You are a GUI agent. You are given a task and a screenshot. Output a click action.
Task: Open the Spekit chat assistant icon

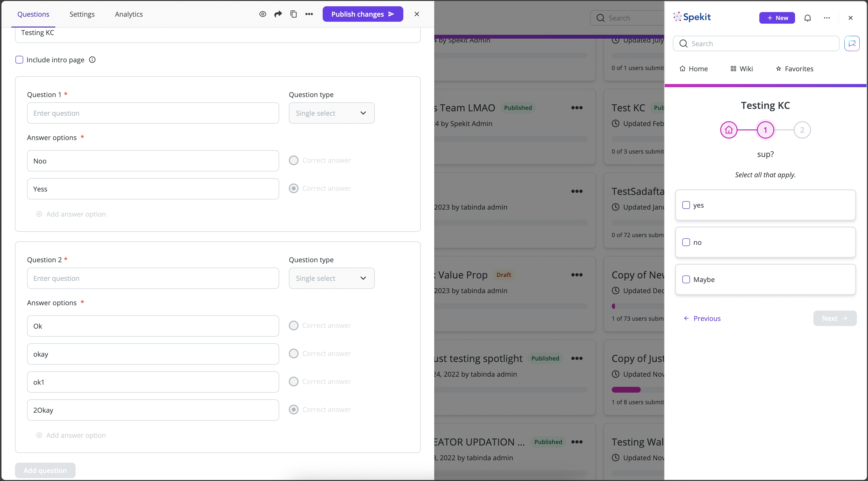(x=852, y=43)
